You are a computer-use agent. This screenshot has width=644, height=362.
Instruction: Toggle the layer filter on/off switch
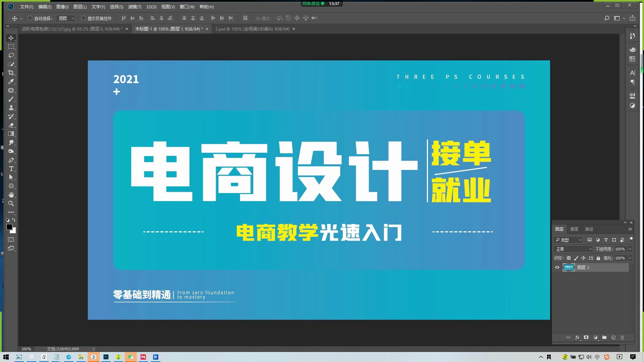point(631,239)
